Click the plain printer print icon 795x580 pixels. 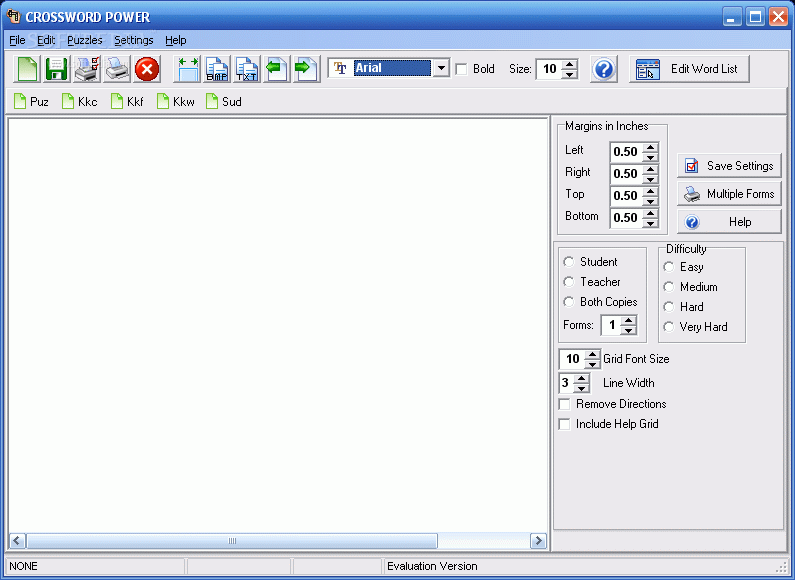coord(117,69)
